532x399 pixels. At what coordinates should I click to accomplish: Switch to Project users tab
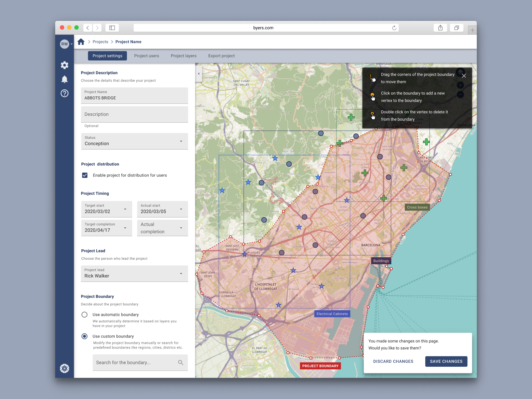[147, 56]
